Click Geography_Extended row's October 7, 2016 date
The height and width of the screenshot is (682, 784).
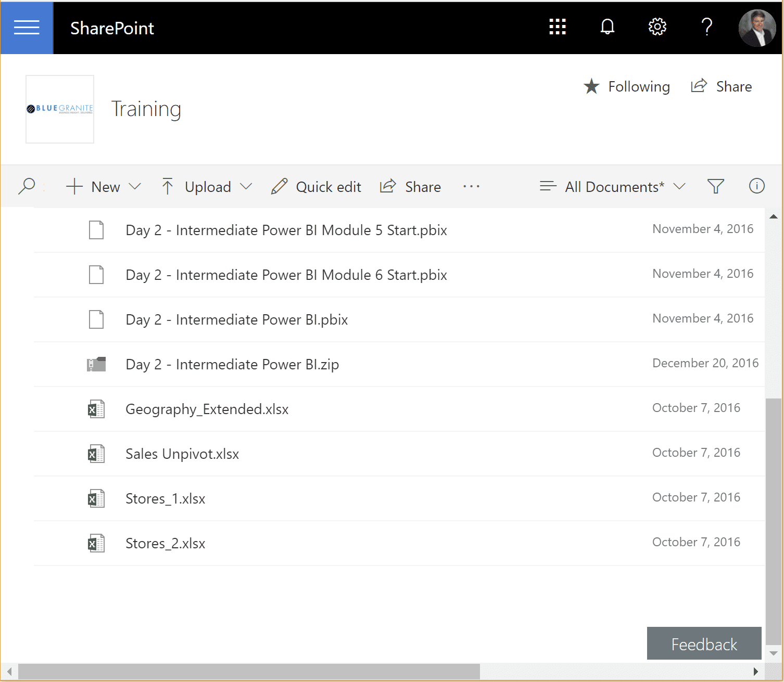pos(696,408)
